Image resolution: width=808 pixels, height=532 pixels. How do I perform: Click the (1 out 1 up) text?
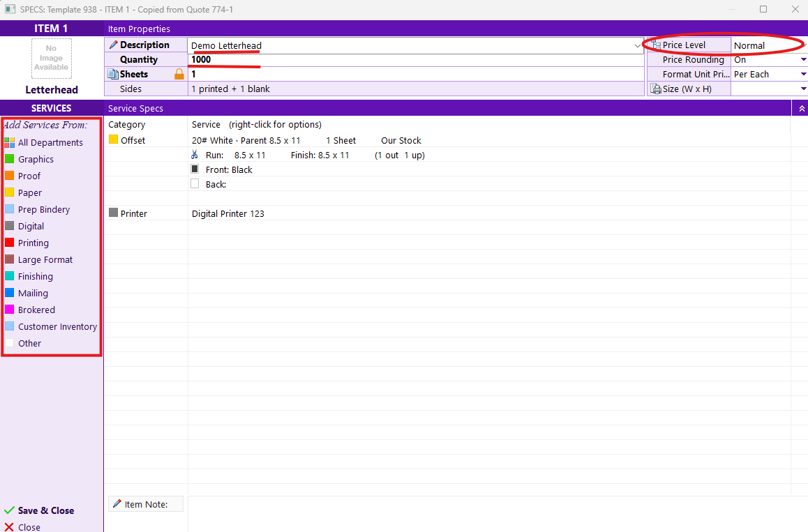[400, 155]
